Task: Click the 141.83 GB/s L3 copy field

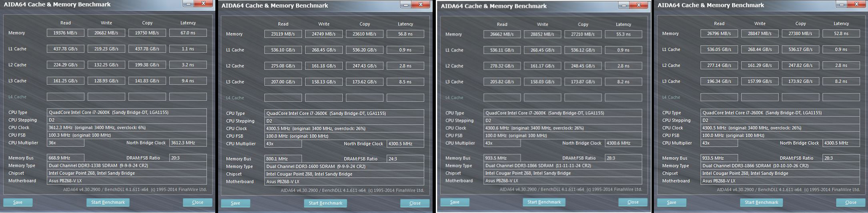Action: click(x=147, y=81)
